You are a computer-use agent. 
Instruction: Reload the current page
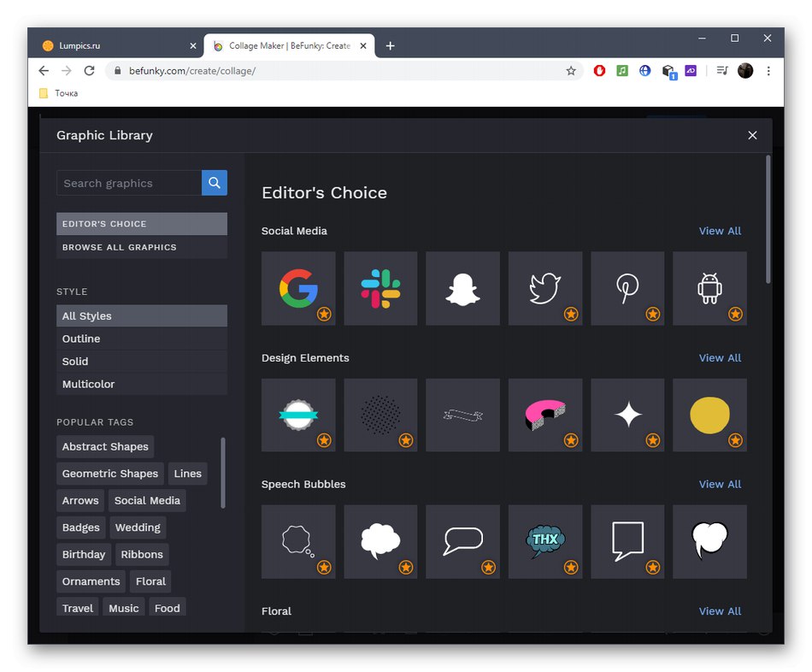tap(89, 70)
